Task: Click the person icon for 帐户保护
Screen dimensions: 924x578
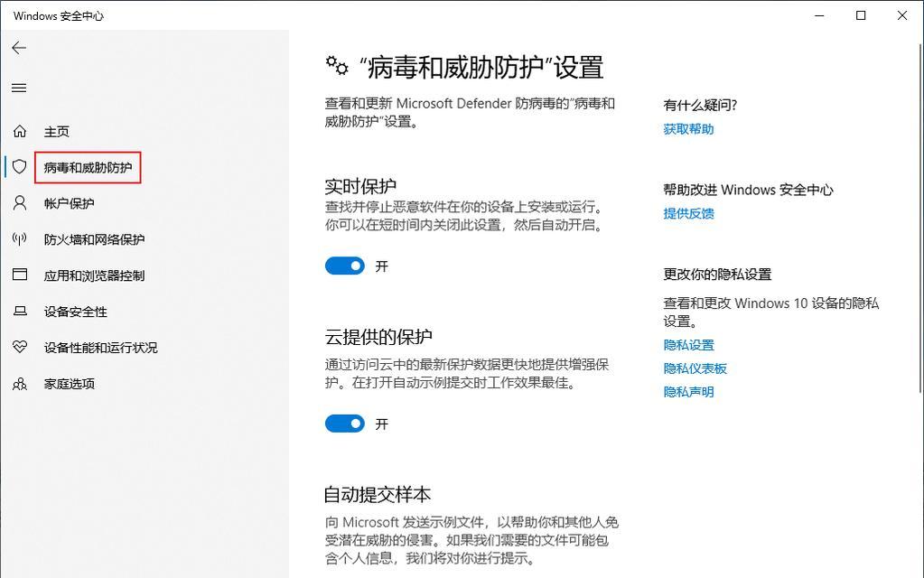Action: 20,203
